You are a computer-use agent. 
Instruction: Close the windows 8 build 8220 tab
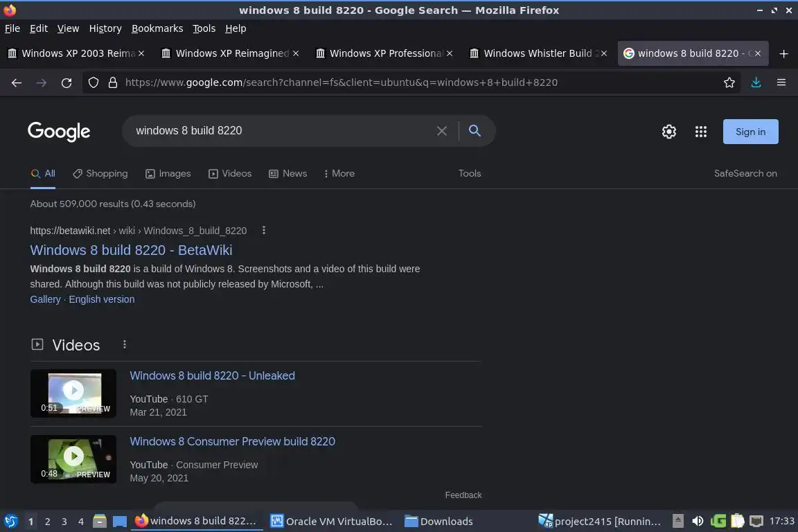click(x=758, y=53)
